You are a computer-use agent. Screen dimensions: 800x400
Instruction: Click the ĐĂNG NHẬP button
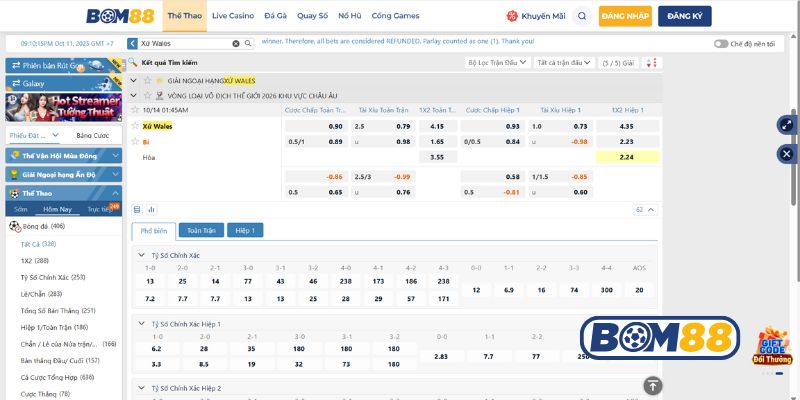coord(625,16)
